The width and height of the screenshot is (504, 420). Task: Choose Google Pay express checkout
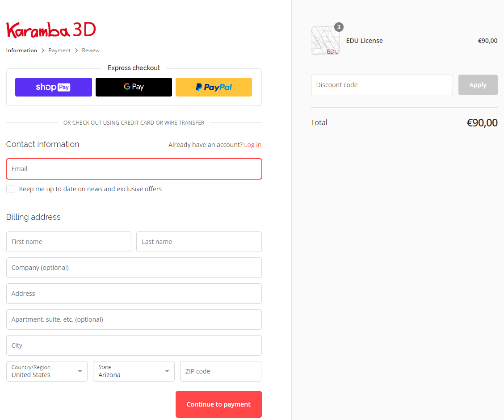[134, 87]
